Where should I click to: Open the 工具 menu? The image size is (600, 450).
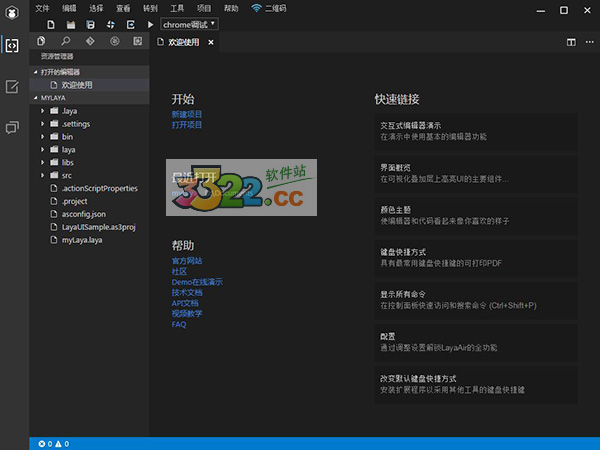pos(177,7)
